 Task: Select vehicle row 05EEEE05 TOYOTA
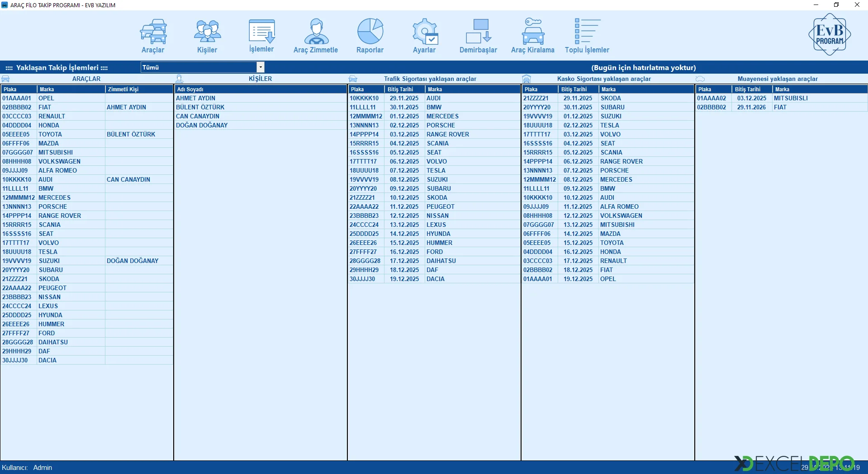[x=50, y=134]
